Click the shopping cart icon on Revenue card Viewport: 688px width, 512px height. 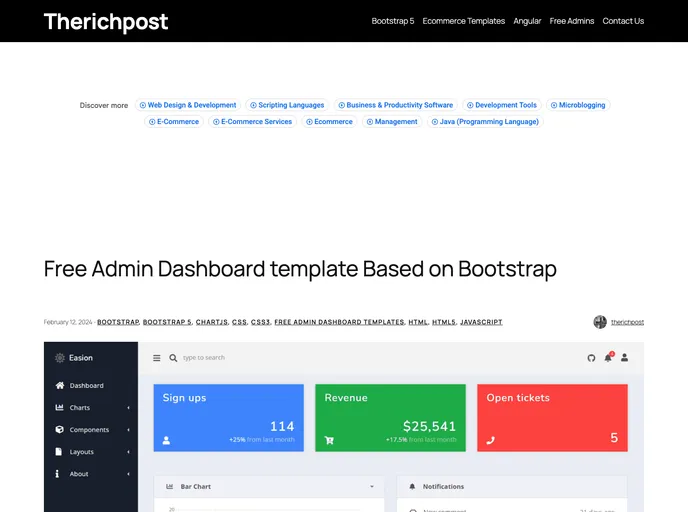point(329,440)
